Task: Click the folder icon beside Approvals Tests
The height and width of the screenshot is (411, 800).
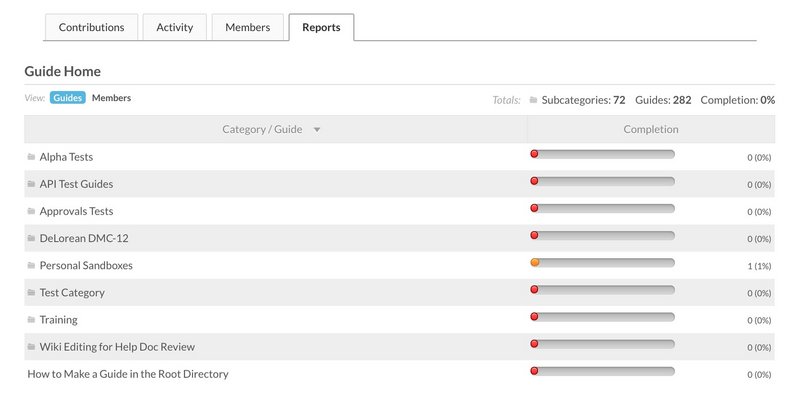Action: click(31, 211)
